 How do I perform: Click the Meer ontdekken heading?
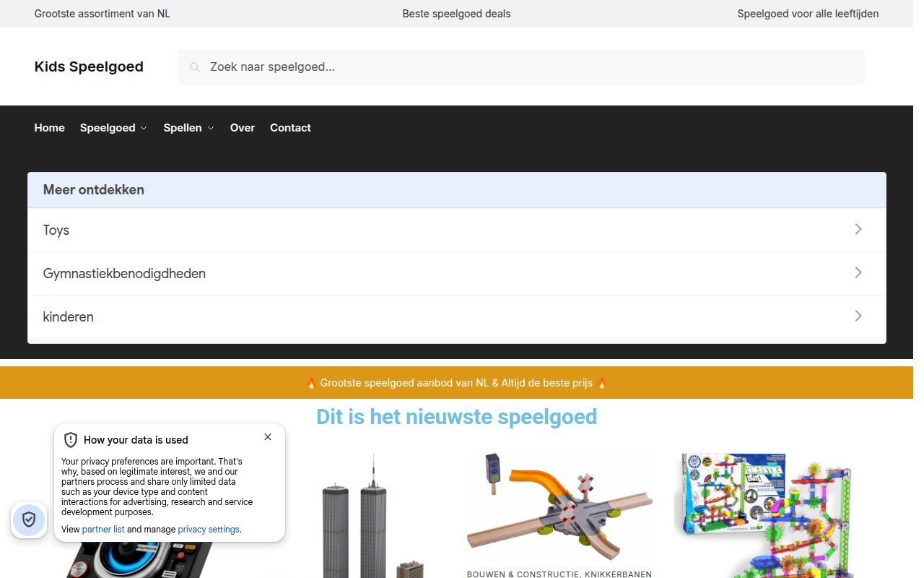click(x=94, y=190)
